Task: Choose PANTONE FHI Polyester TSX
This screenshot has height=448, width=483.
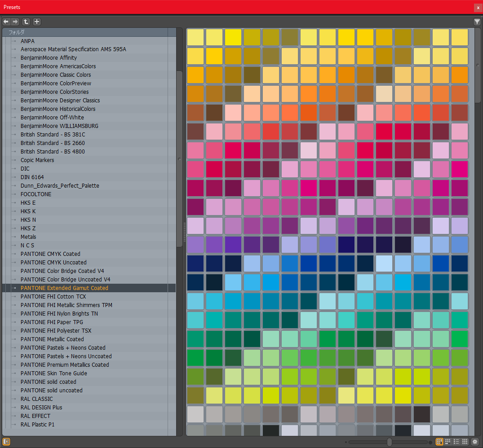Action: pos(56,330)
